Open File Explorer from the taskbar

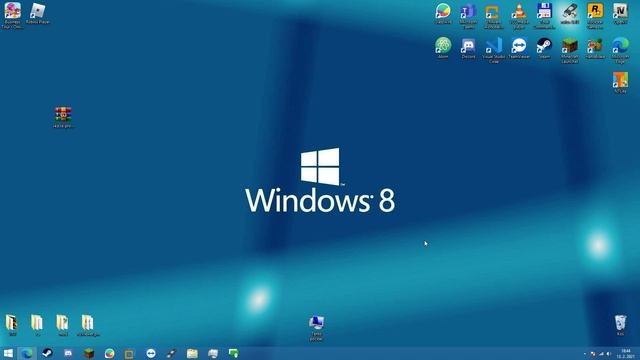coord(192,353)
